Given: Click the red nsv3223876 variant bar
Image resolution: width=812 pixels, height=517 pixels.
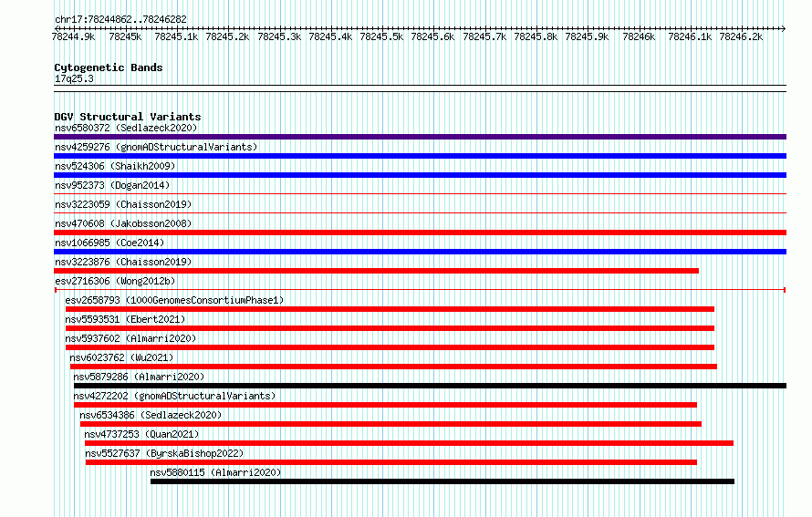Looking at the screenshot, I should coord(377,271).
